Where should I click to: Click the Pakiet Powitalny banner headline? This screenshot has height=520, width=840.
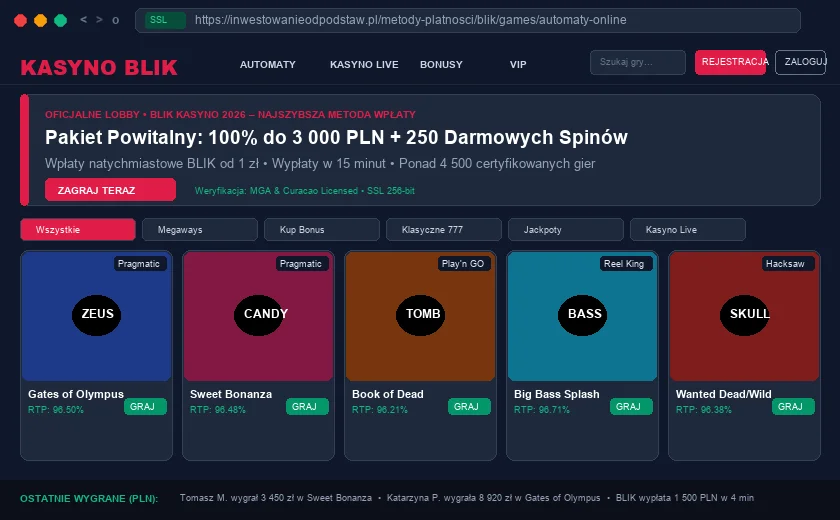[336, 138]
